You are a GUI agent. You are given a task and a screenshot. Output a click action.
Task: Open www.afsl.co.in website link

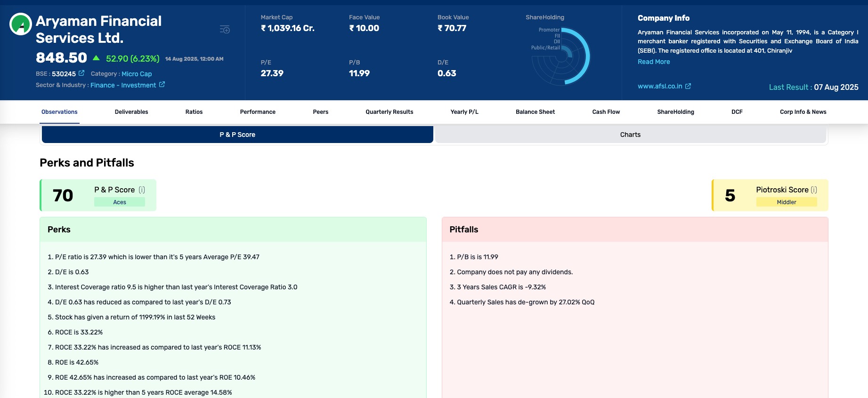point(660,86)
